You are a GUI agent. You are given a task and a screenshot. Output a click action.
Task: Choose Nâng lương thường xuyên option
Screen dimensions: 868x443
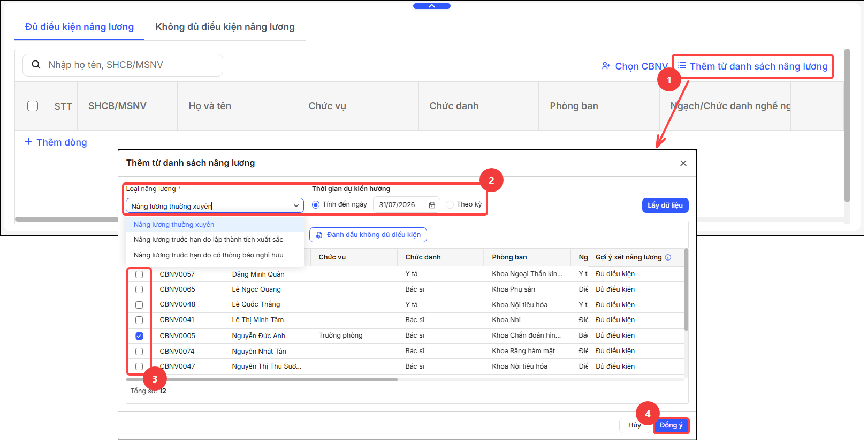pyautogui.click(x=215, y=225)
